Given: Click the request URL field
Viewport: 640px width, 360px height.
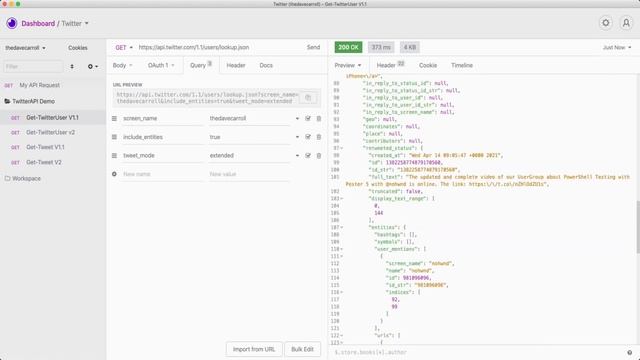Looking at the screenshot, I should pyautogui.click(x=220, y=47).
